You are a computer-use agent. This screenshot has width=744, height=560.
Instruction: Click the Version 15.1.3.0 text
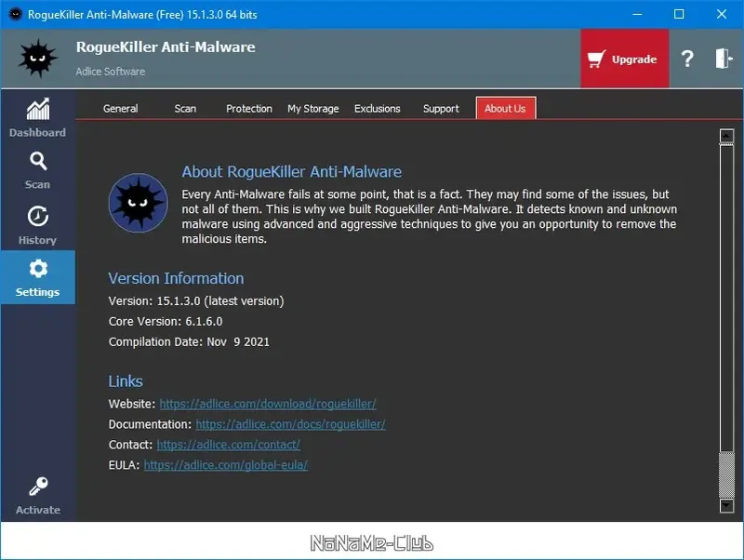(x=196, y=300)
